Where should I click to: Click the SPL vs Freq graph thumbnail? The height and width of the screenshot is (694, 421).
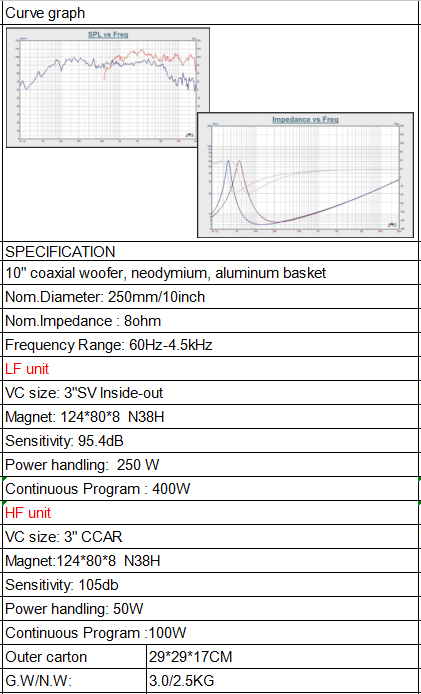pyautogui.click(x=108, y=88)
